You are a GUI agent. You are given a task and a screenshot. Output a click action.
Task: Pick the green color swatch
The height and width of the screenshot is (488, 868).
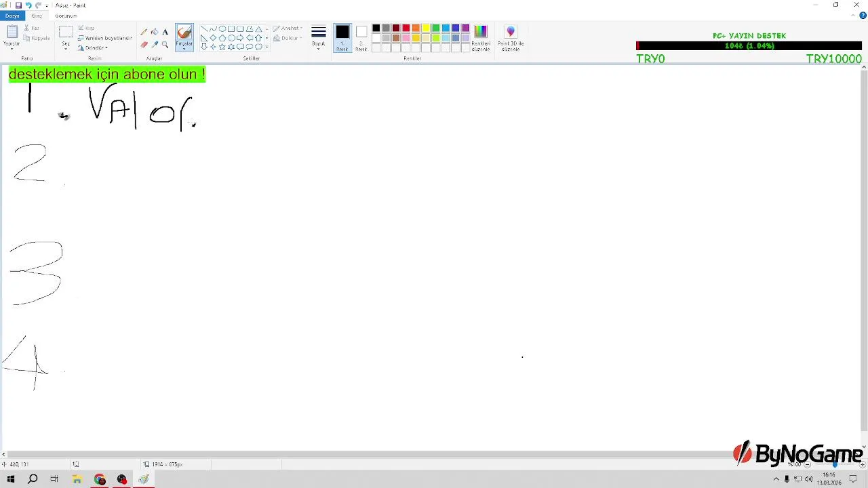[x=435, y=28]
